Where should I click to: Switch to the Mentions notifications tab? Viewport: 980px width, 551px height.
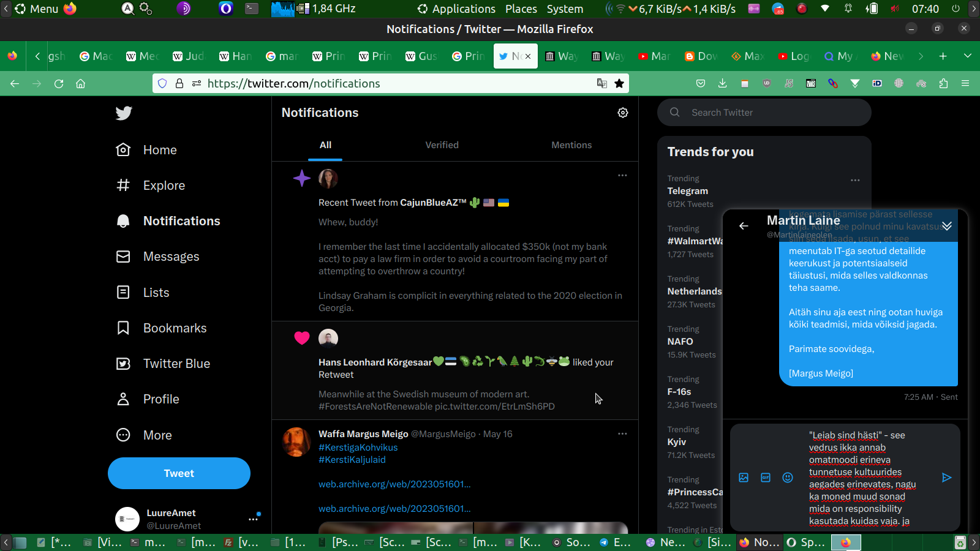571,145
